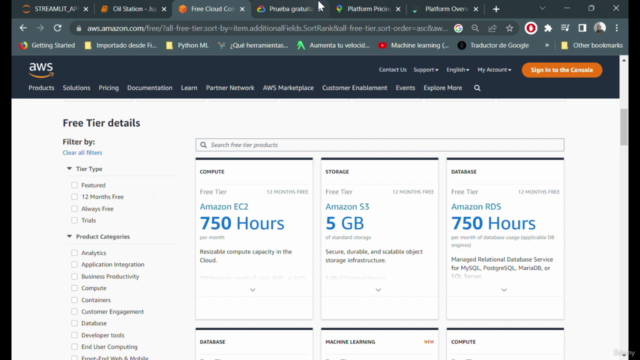The width and height of the screenshot is (640, 360).
Task: Open the Other bookmarks folder
Action: pyautogui.click(x=592, y=45)
